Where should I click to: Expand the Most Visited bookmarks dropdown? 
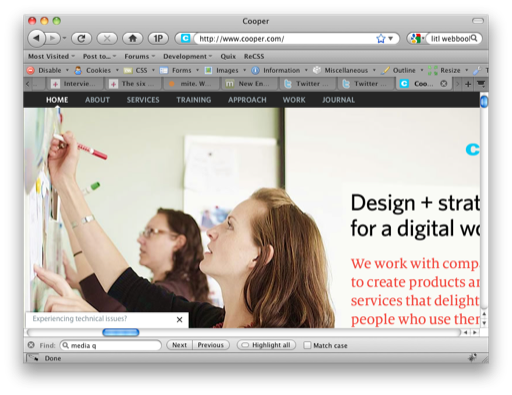(51, 56)
